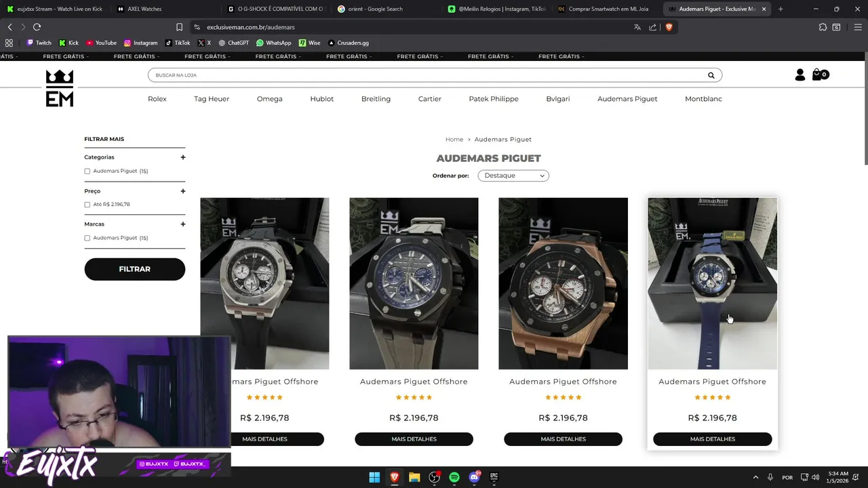This screenshot has height=488, width=868.
Task: Click the search magnifier icon
Action: [x=711, y=75]
